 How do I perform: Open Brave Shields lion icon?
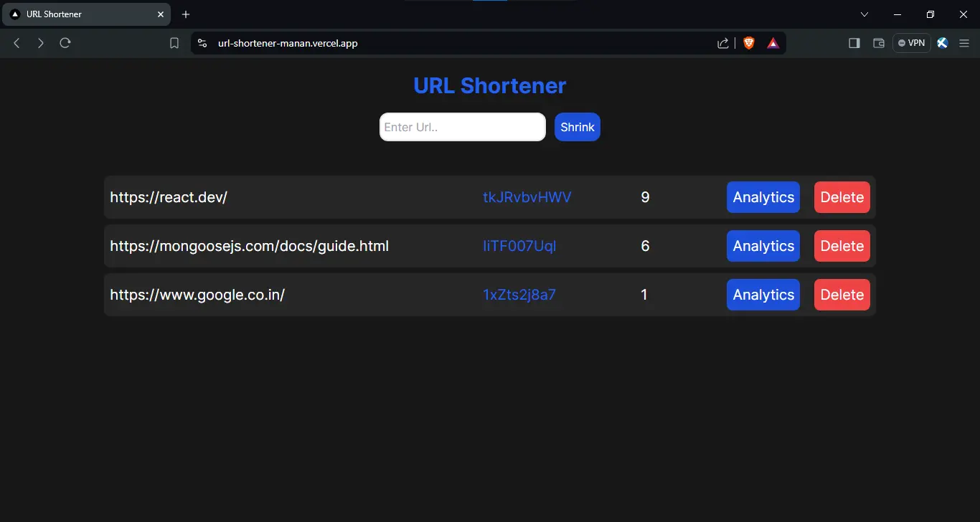click(x=749, y=43)
